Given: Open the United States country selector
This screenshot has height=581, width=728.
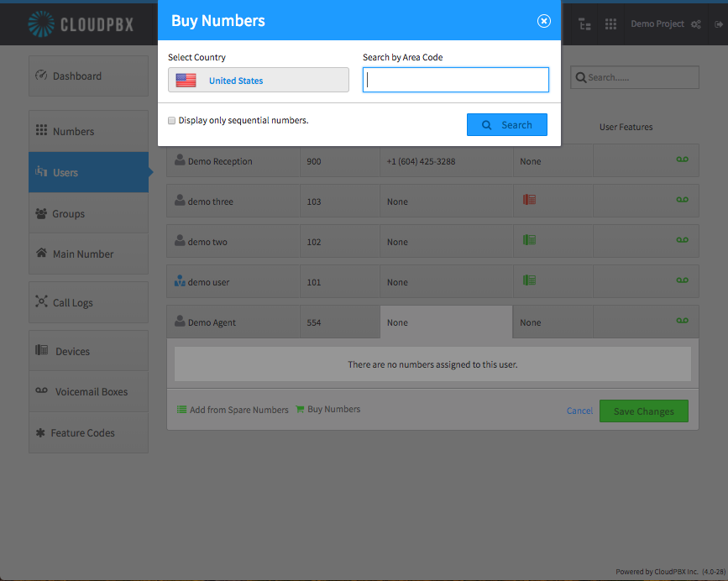Looking at the screenshot, I should coord(258,80).
